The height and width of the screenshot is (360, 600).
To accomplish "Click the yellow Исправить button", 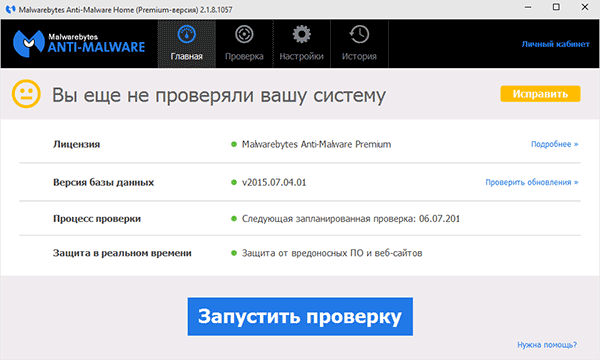I will point(540,94).
